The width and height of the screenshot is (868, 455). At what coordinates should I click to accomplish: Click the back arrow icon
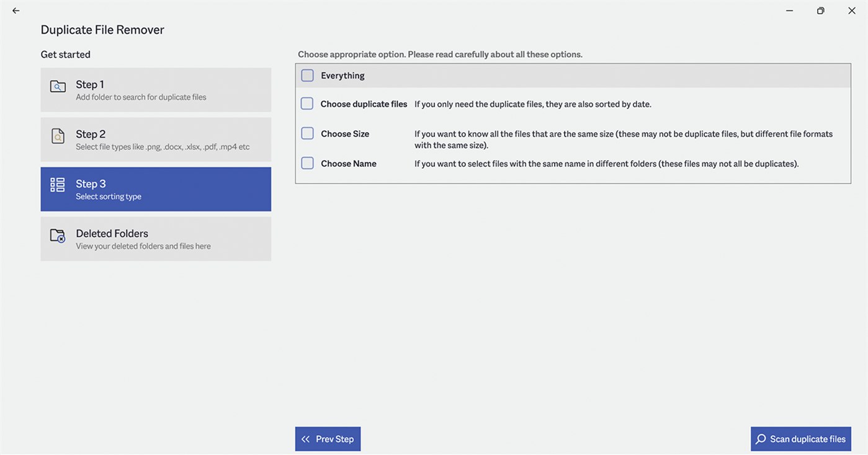(x=16, y=11)
